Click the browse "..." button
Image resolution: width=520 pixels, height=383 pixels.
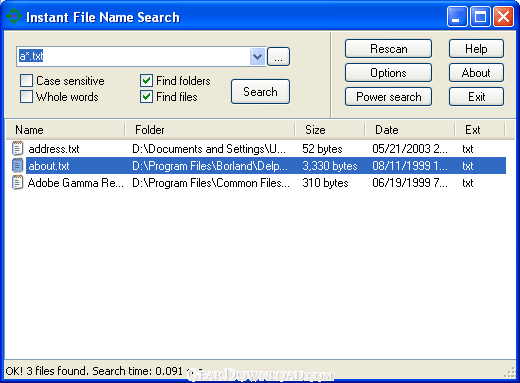coord(278,57)
